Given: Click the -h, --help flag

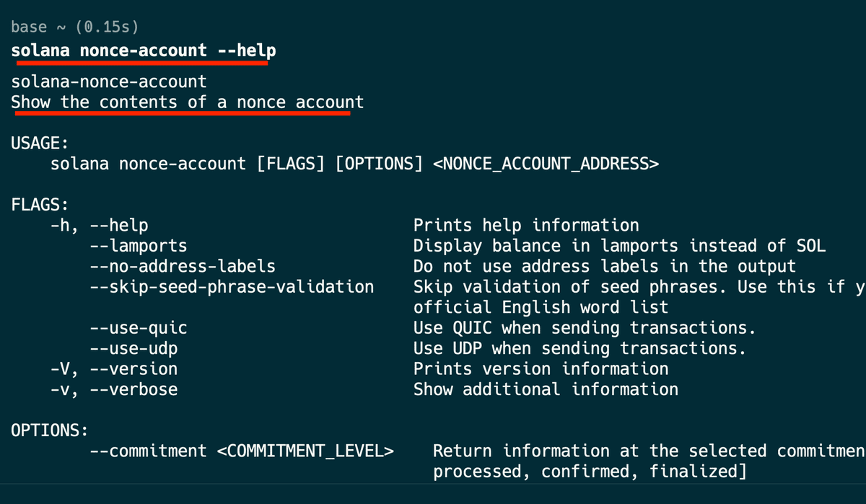Looking at the screenshot, I should click(100, 226).
